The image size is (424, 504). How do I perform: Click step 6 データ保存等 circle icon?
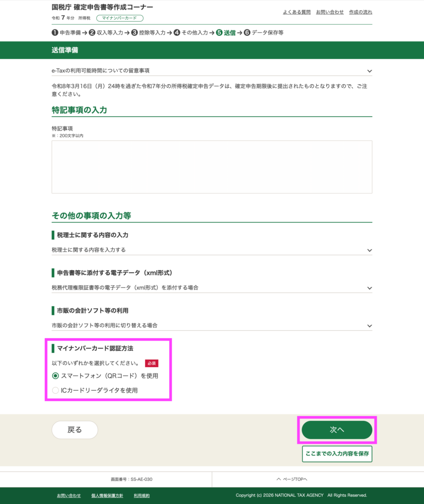247,33
